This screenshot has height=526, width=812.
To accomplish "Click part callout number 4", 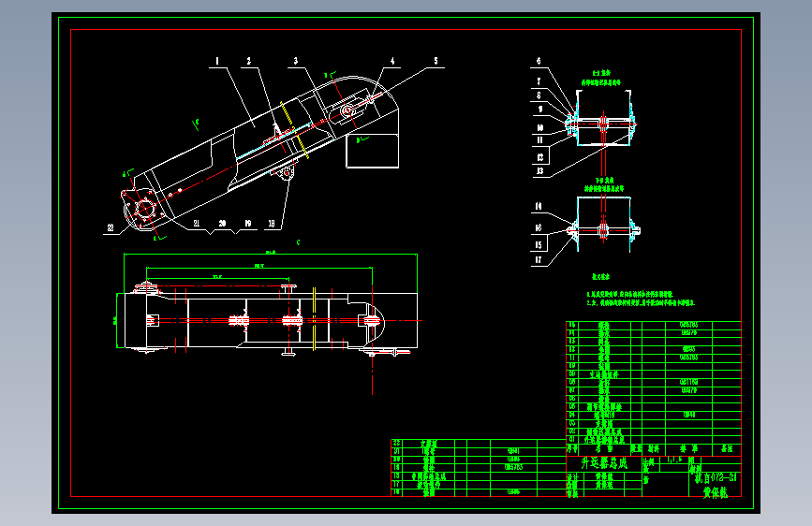I will [392, 61].
